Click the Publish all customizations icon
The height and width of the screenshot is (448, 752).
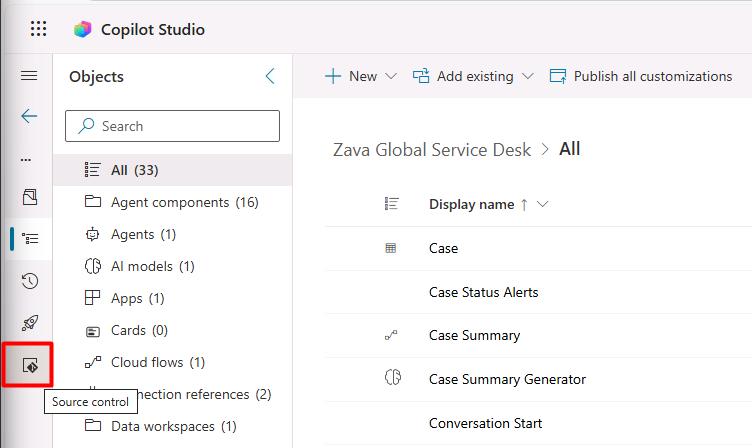point(558,76)
